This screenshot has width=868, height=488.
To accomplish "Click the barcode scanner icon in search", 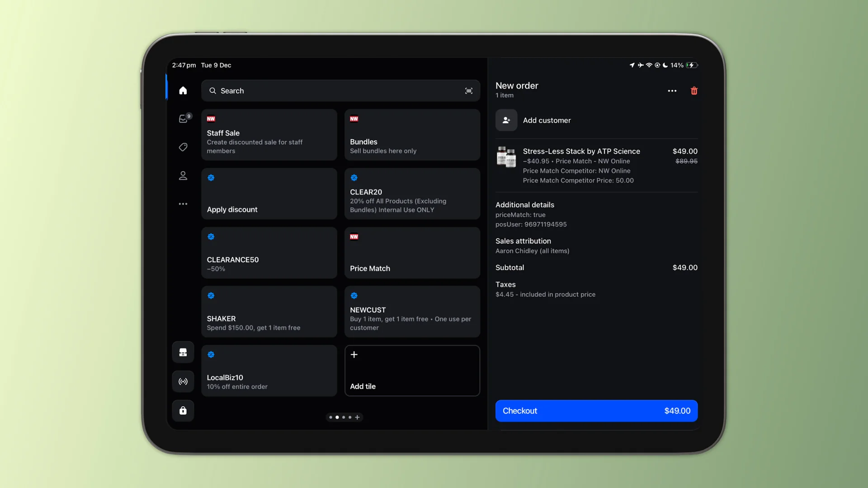I will point(468,91).
